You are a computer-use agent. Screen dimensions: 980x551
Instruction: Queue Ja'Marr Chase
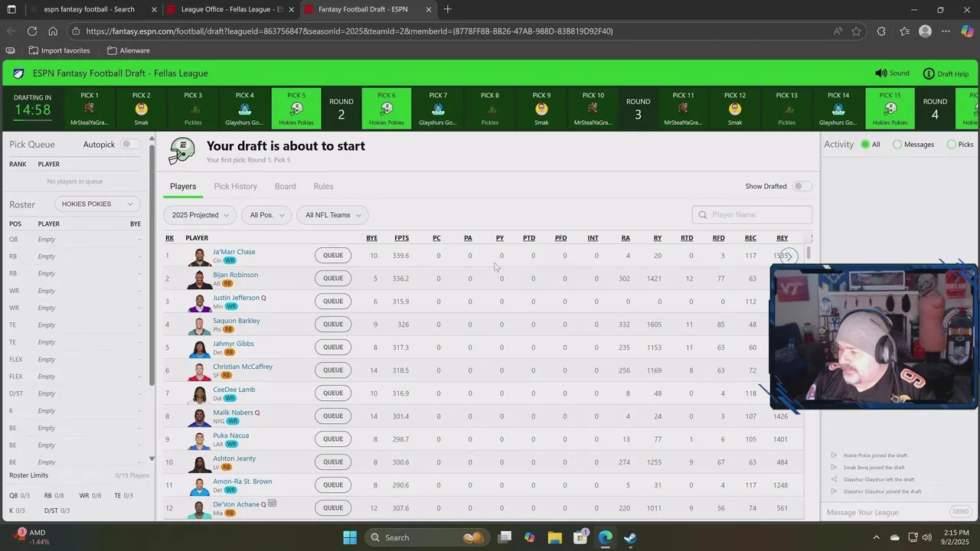tap(333, 256)
